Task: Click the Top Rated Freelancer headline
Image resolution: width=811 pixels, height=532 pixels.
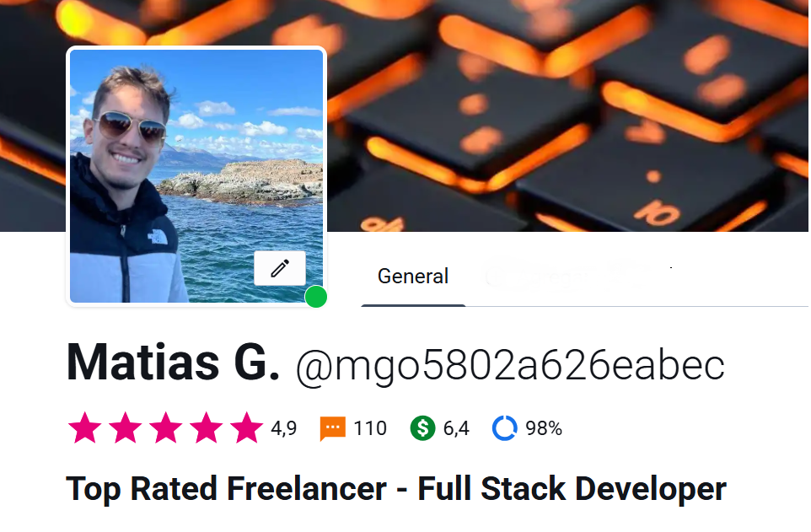Action: pyautogui.click(x=396, y=489)
